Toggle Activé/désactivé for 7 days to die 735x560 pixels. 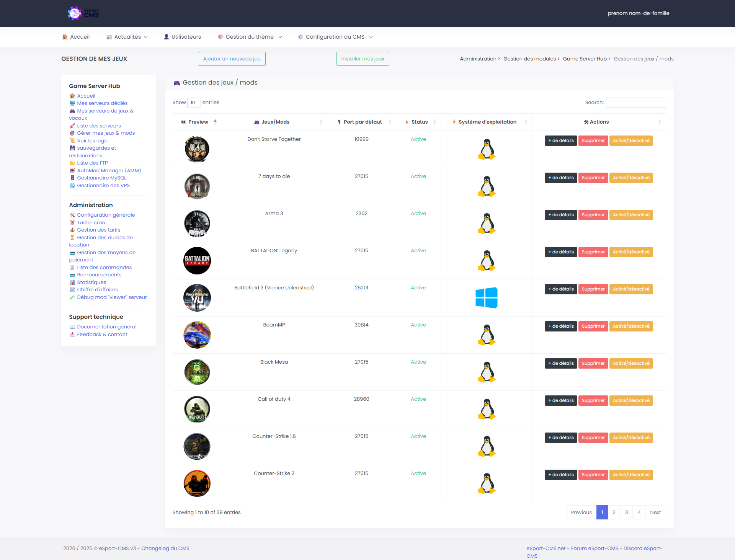pos(631,178)
